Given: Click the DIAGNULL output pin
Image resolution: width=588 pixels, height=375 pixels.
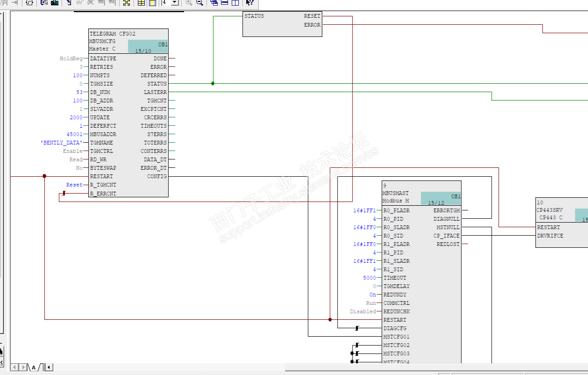Looking at the screenshot, I should click(x=446, y=219).
